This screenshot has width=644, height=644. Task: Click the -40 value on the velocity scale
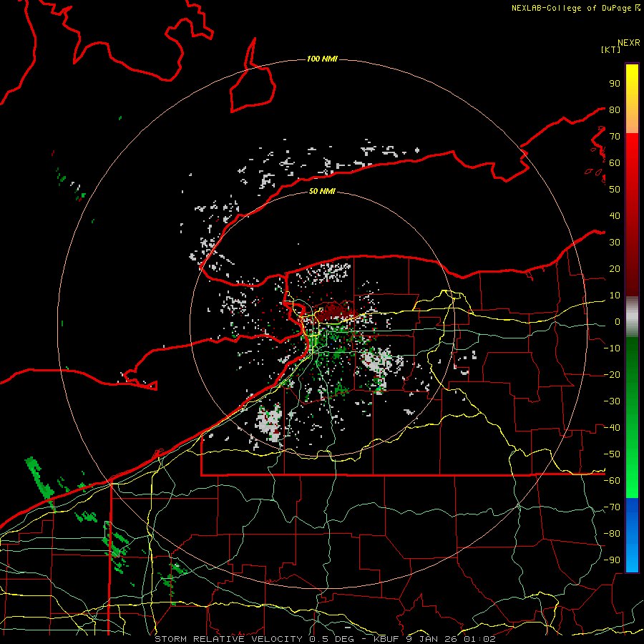coord(612,428)
